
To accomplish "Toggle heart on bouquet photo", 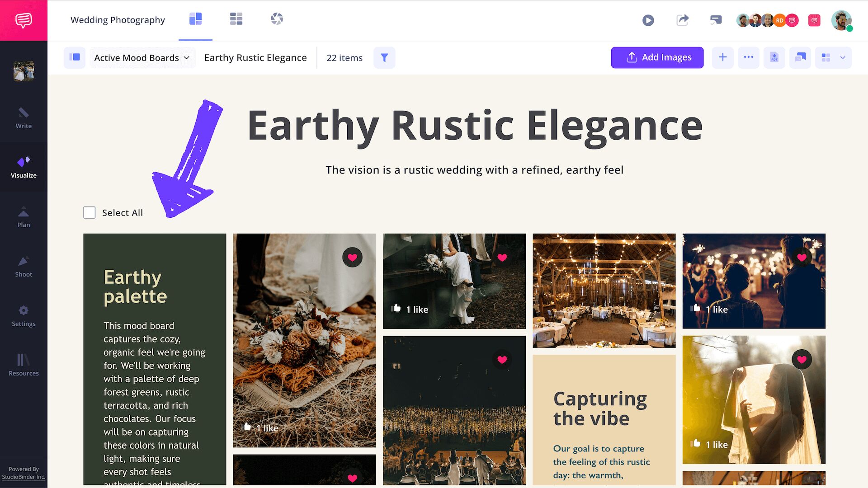I will tap(352, 258).
